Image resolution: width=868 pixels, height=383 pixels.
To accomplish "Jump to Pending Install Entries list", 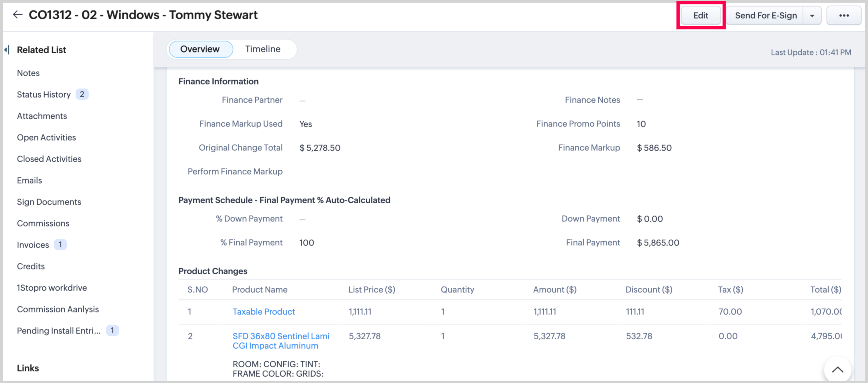I will point(59,331).
